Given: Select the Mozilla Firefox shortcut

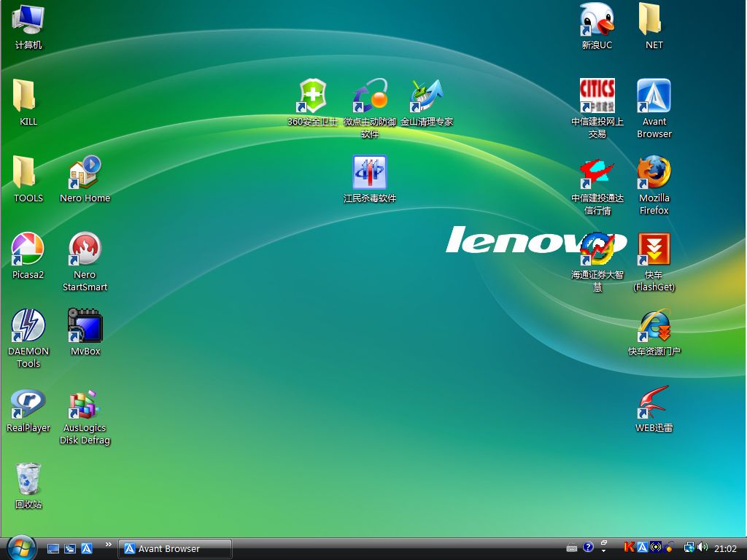Looking at the screenshot, I should (654, 184).
